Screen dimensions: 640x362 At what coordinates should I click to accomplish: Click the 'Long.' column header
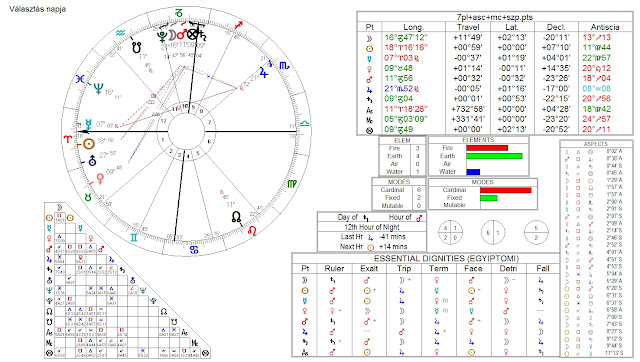[413, 27]
